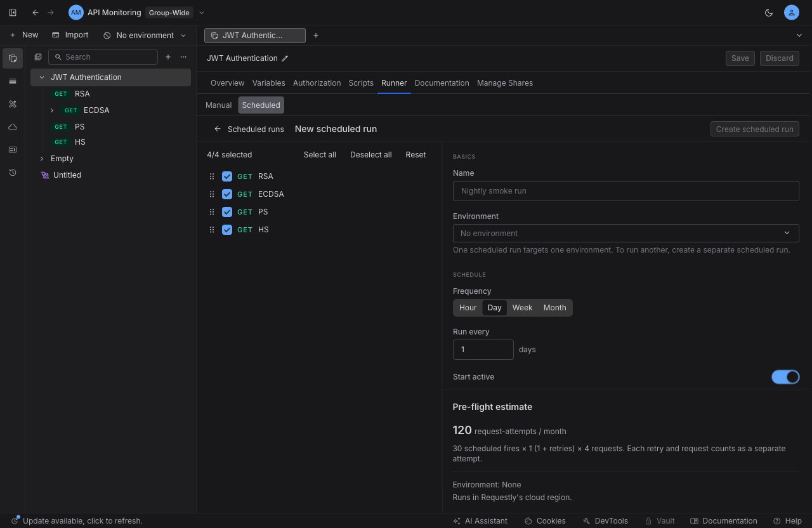Open the user profile avatar
The image size is (812, 528).
coord(791,12)
